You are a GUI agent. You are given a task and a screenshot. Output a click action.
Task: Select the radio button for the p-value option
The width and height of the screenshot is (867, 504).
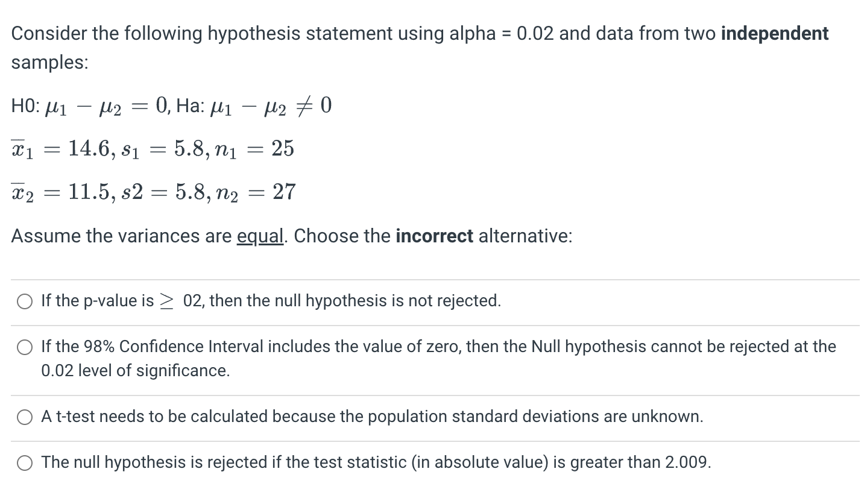click(24, 301)
